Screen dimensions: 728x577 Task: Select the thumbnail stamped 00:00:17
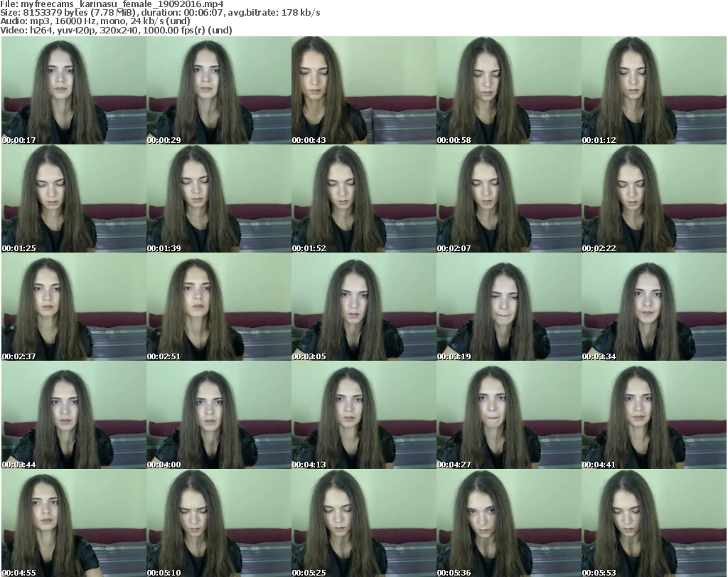click(74, 90)
